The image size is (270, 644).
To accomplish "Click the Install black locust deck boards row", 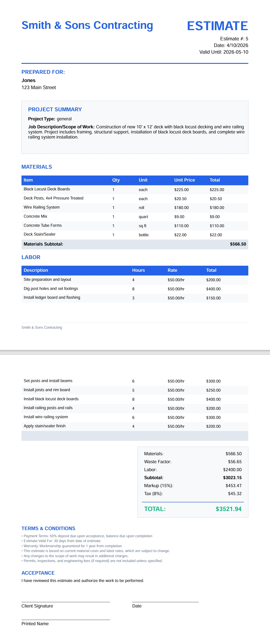I will click(135, 399).
